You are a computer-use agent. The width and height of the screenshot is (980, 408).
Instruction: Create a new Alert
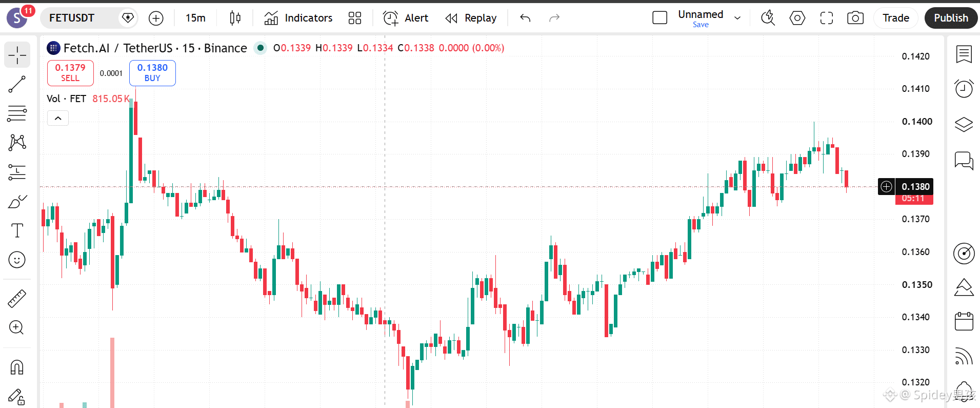pyautogui.click(x=406, y=18)
